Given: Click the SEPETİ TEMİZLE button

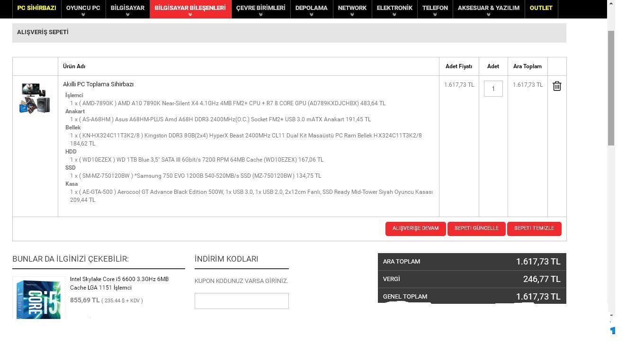Looking at the screenshot, I should click(x=534, y=228).
